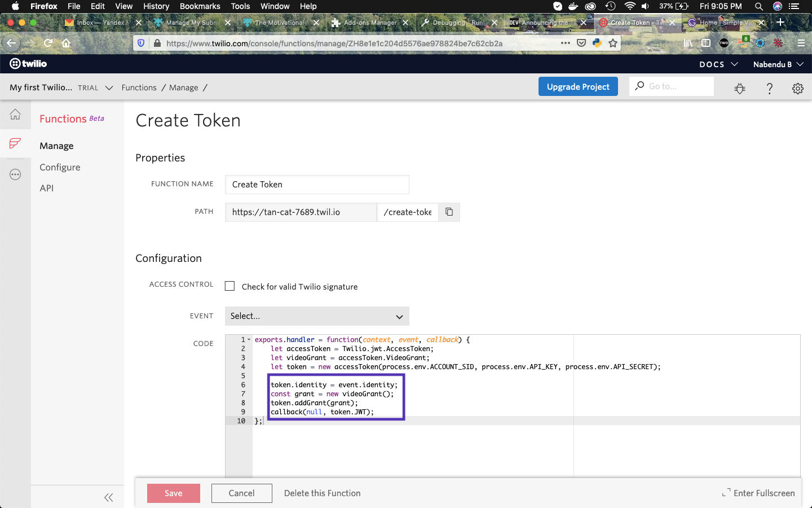Screen dimensions: 812x508
Task: Open the TWD extension icon
Action: [724, 43]
